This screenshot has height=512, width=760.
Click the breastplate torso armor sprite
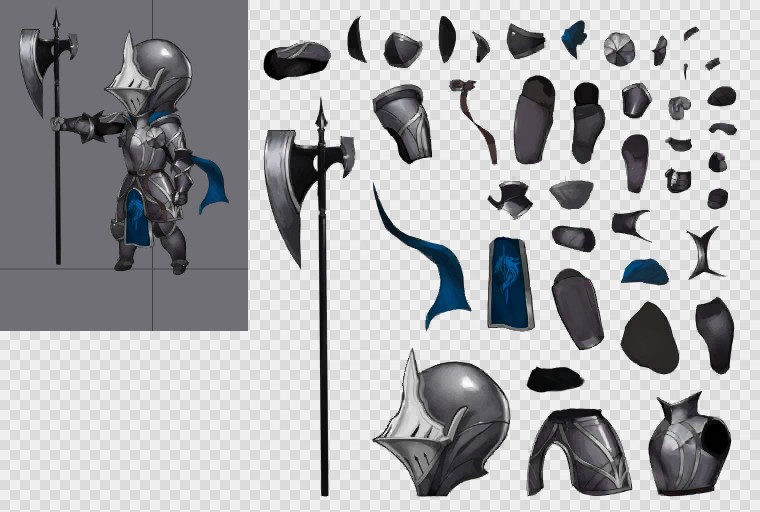point(688,447)
